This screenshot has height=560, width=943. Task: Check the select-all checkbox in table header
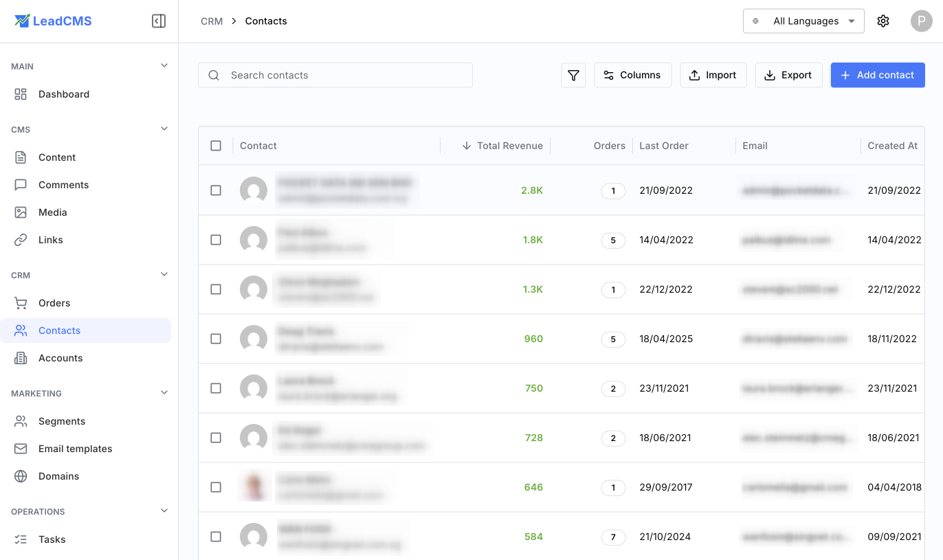click(x=216, y=146)
